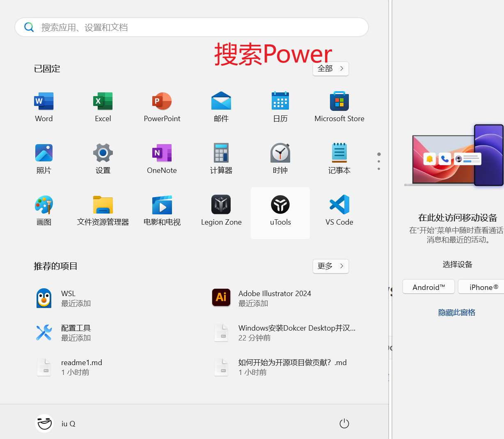Screen dimensions: 504x439
Task: Click pinned apps page indicator dots
Action: coord(379,161)
